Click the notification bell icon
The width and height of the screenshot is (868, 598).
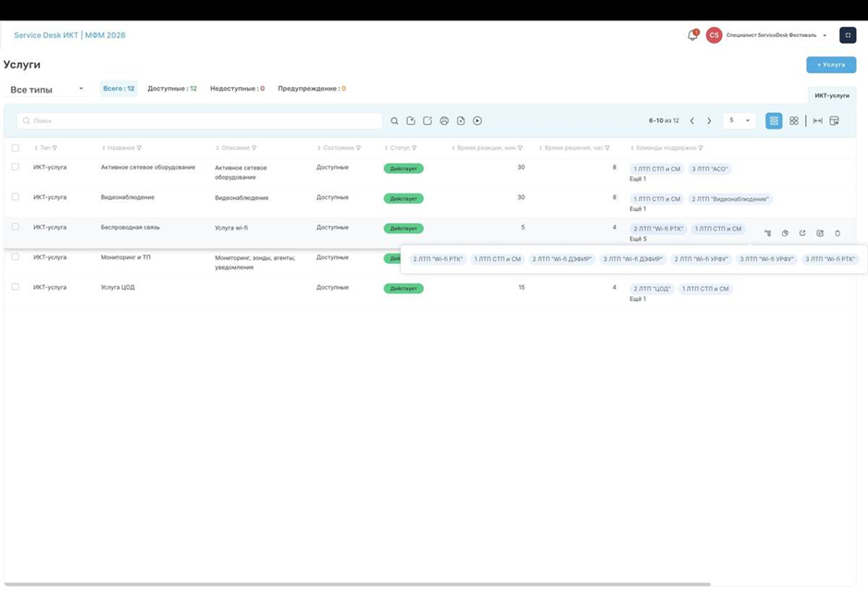tap(692, 35)
